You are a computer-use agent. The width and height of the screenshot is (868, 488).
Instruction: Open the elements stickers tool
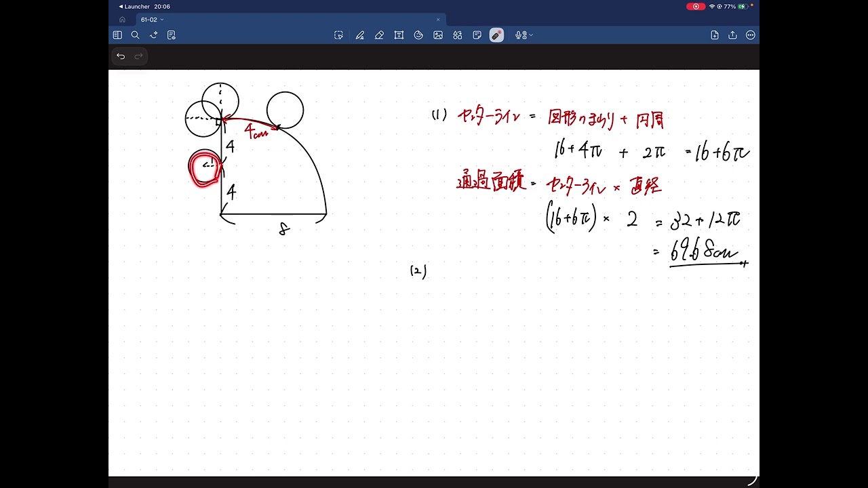tap(458, 35)
